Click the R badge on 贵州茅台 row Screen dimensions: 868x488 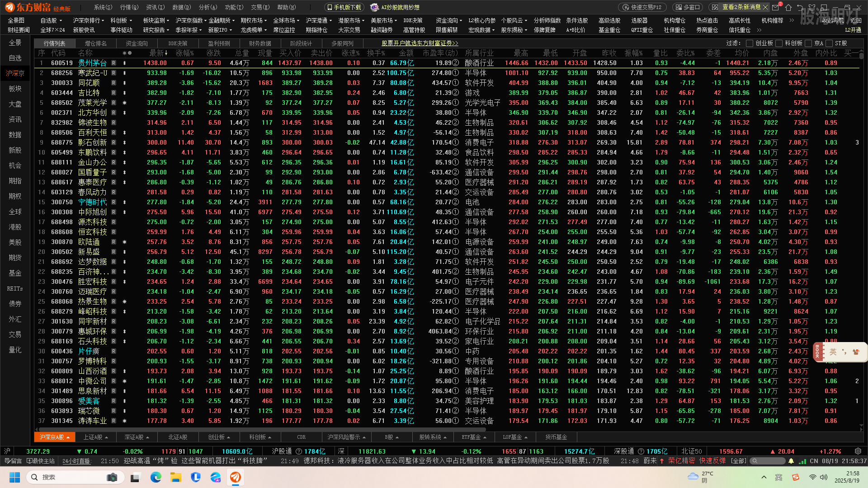tap(113, 63)
